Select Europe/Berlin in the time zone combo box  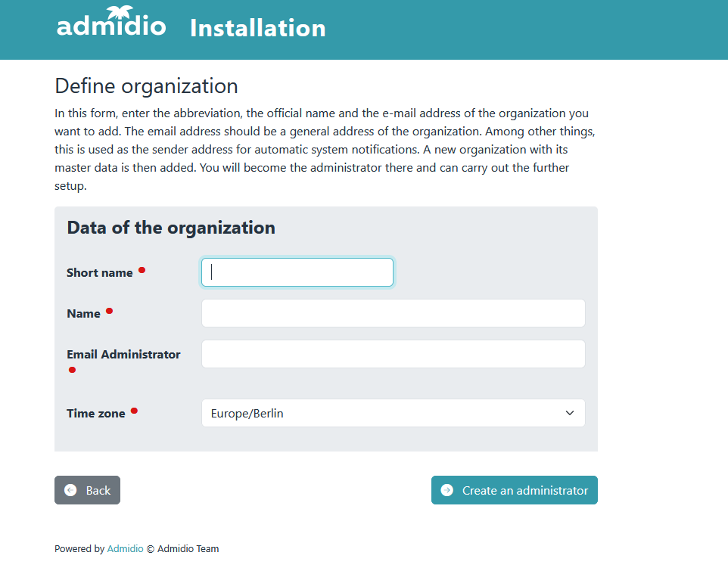click(x=393, y=413)
